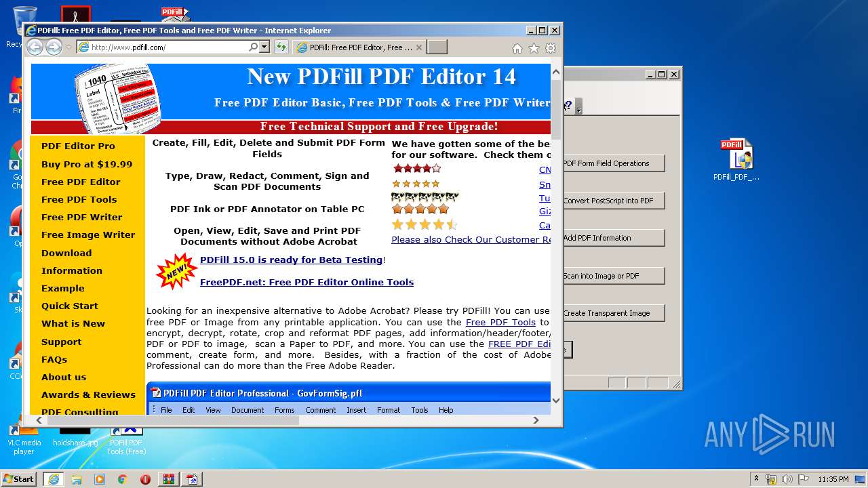Open the address bar history dropdown

263,47
